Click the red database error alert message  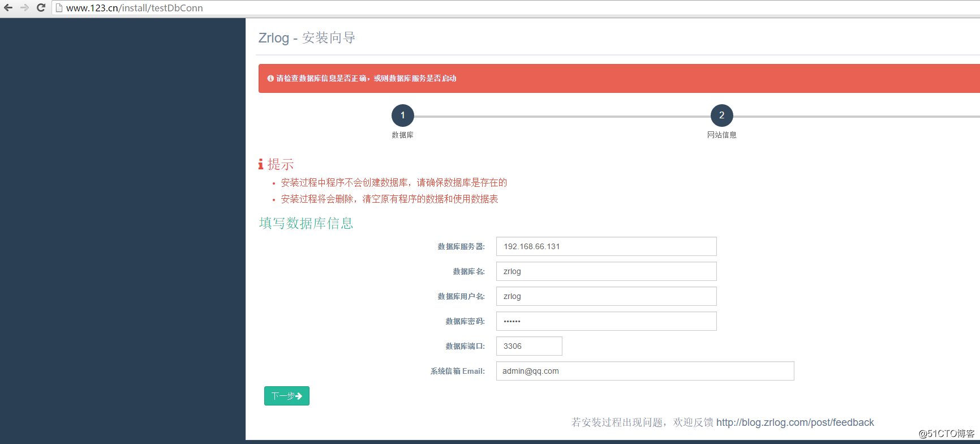pos(619,78)
